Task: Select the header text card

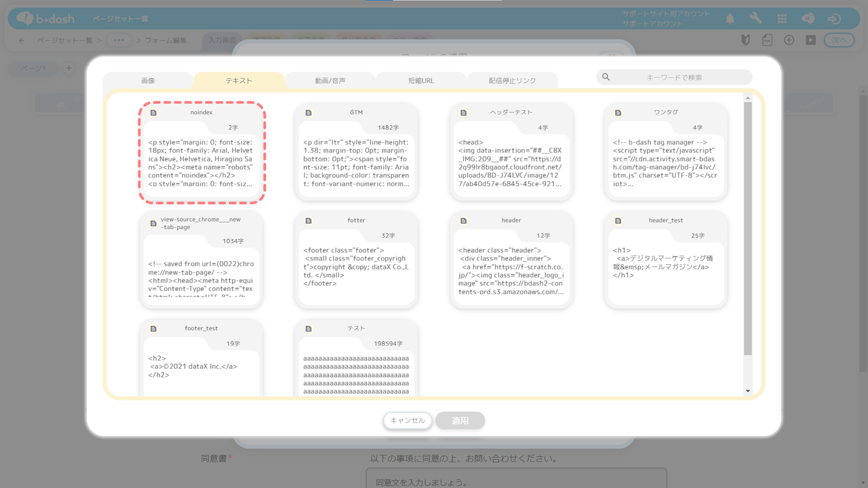Action: [x=511, y=260]
